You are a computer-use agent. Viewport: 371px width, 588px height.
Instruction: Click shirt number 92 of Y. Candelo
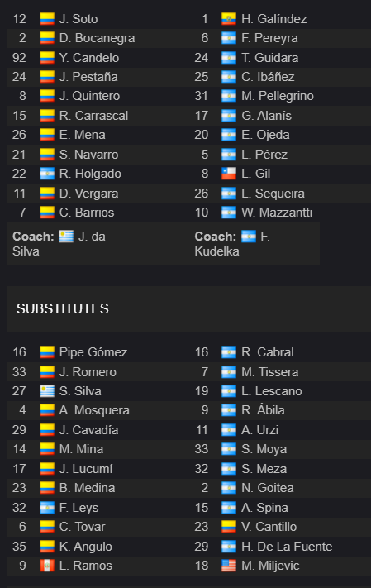(19, 58)
